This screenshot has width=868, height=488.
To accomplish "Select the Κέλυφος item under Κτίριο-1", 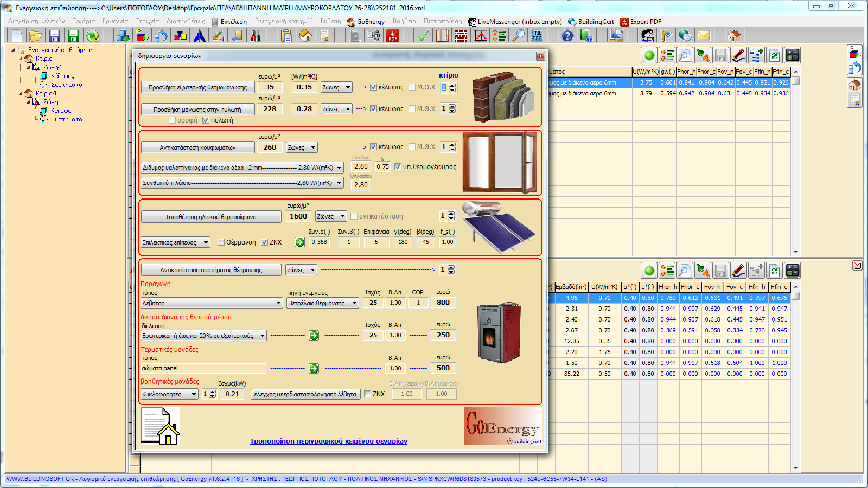I will click(x=62, y=111).
